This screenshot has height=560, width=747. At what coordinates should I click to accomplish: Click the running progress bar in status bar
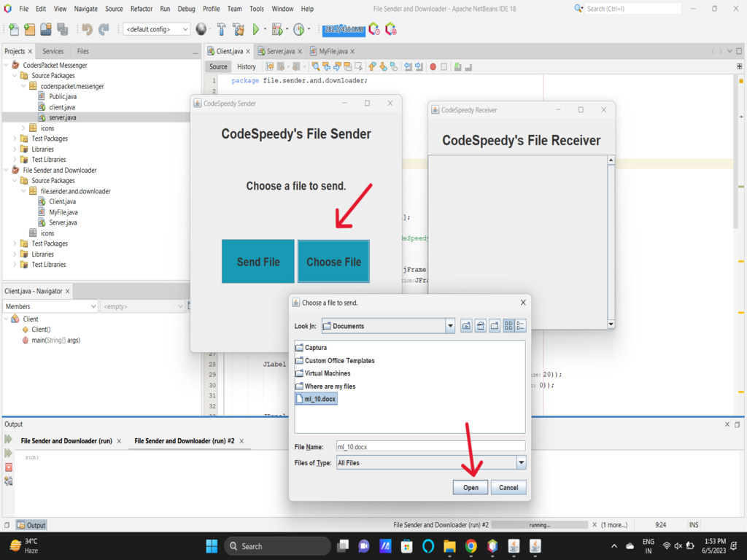click(x=539, y=525)
